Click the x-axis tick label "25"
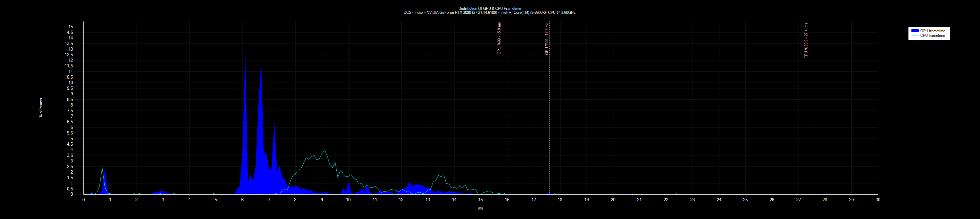Screen dimensions: 980x219 745,200
